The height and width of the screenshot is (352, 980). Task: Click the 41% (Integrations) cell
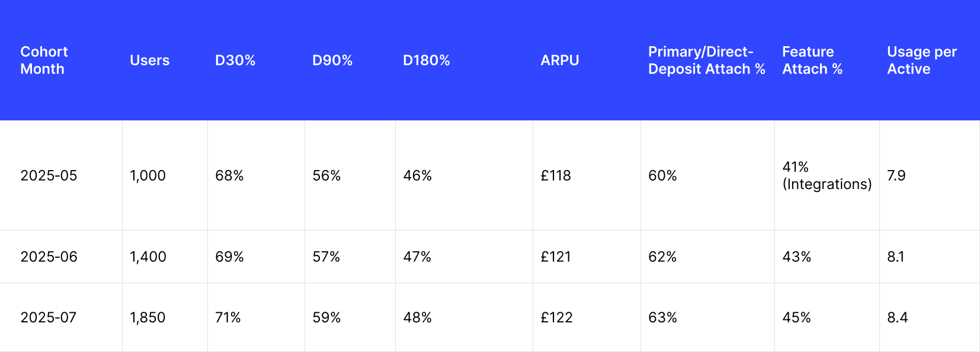[827, 175]
